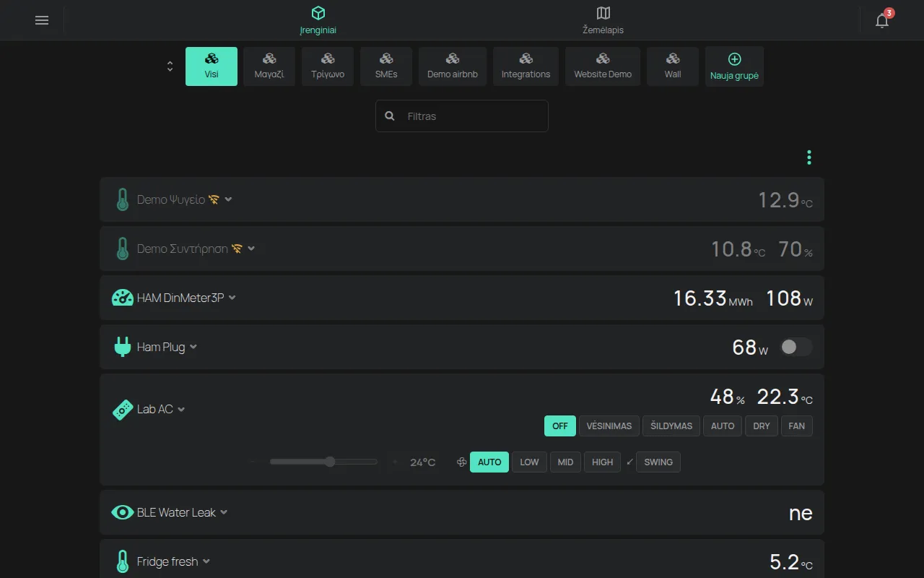Screen dimensions: 924x578
Task: Set Lab AC fan speed to LOW
Action: tap(529, 462)
